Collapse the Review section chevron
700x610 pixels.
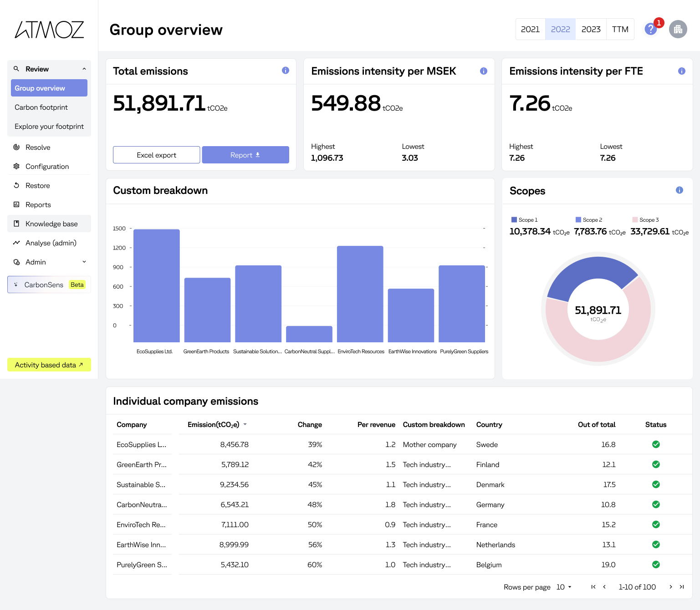pos(84,69)
